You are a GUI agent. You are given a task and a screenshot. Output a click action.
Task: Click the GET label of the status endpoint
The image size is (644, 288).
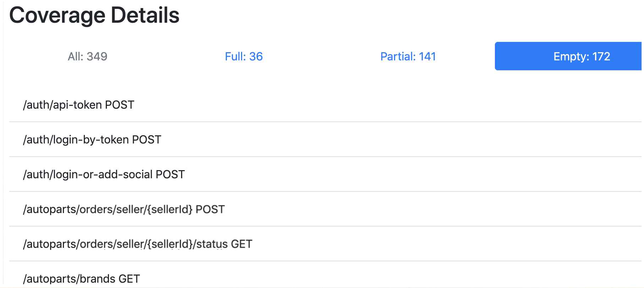(x=241, y=244)
